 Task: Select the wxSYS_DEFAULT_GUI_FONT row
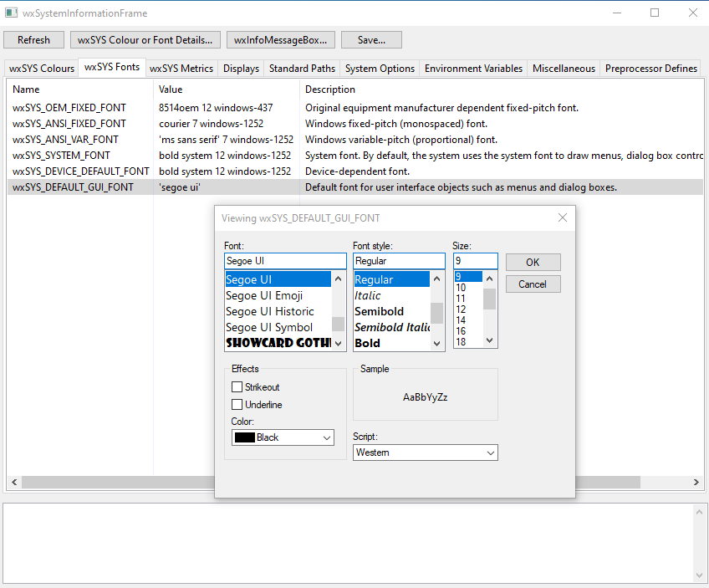coord(355,187)
